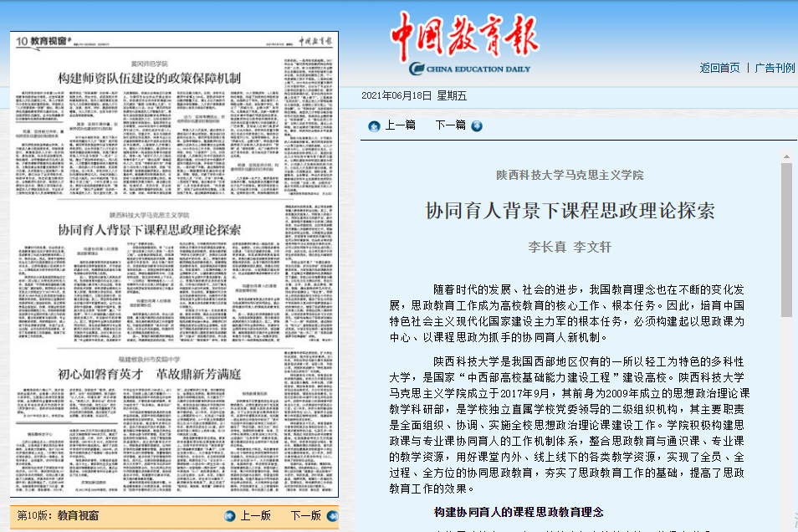
Task: Click the 10 教育视窗 page header
Action: (43, 41)
